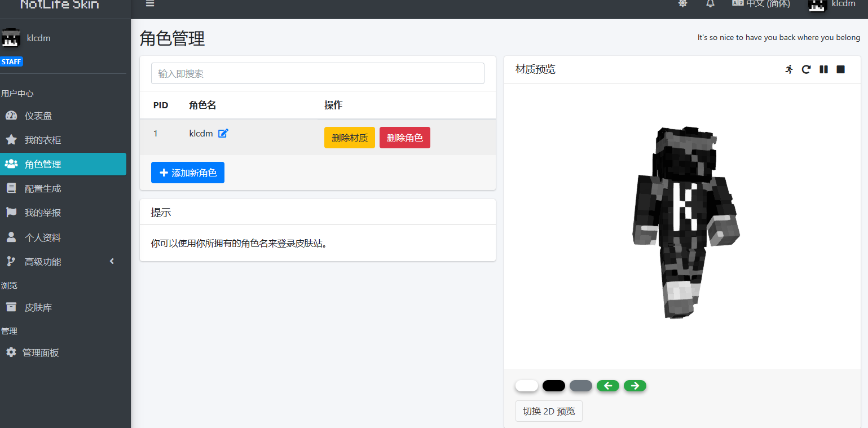This screenshot has width=868, height=428.
Task: Open 我的衣柜 in the sidebar
Action: [42, 140]
